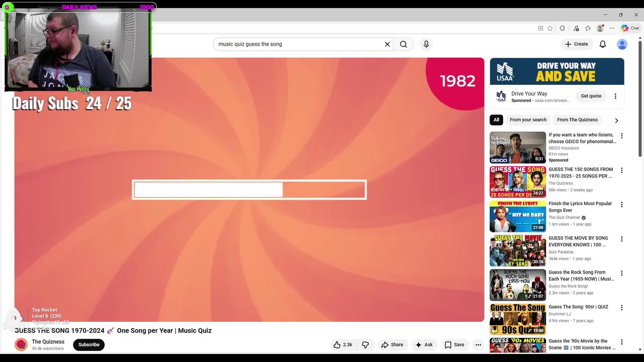Open browser extensions puzzle icon

[562, 28]
